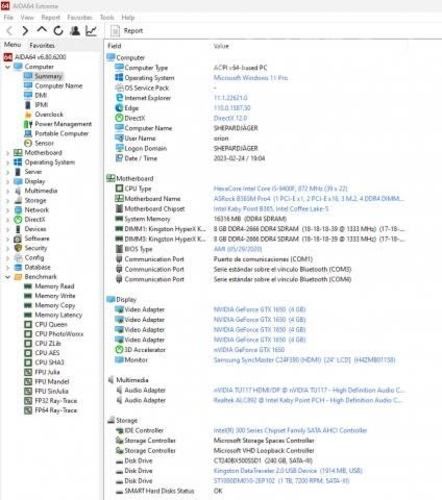Click the Portable Computer icon
This screenshot has width=442, height=500.
coord(28,134)
